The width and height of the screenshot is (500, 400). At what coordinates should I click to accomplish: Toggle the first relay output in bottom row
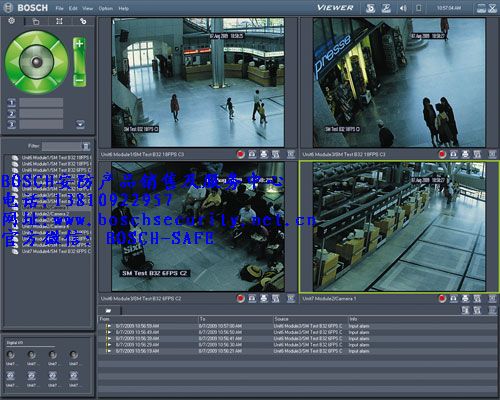[11, 376]
